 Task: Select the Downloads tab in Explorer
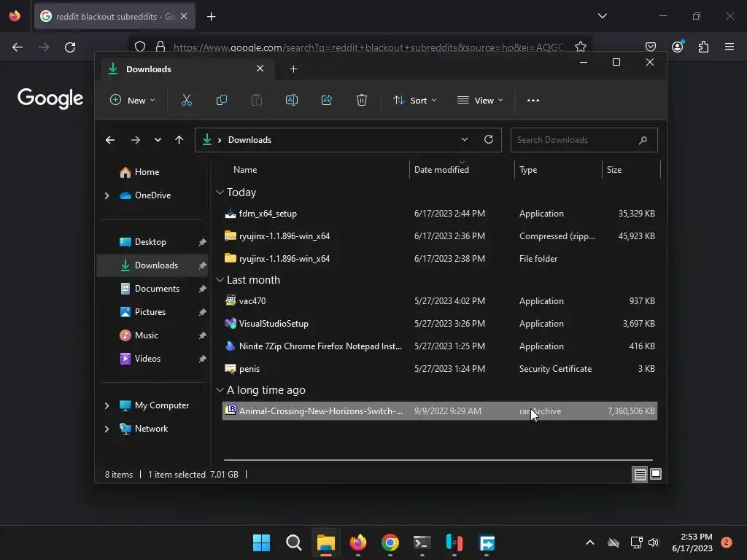click(x=187, y=69)
